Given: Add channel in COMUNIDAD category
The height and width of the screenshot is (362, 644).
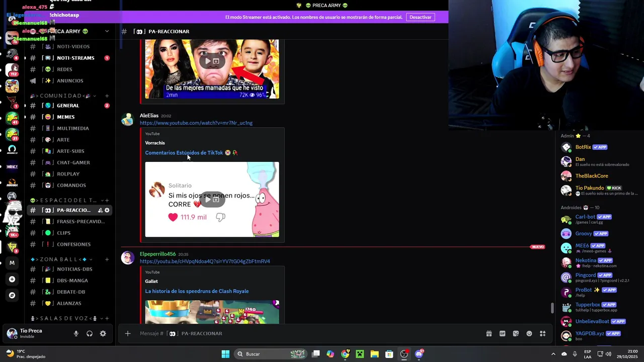Looking at the screenshot, I should pos(107,96).
